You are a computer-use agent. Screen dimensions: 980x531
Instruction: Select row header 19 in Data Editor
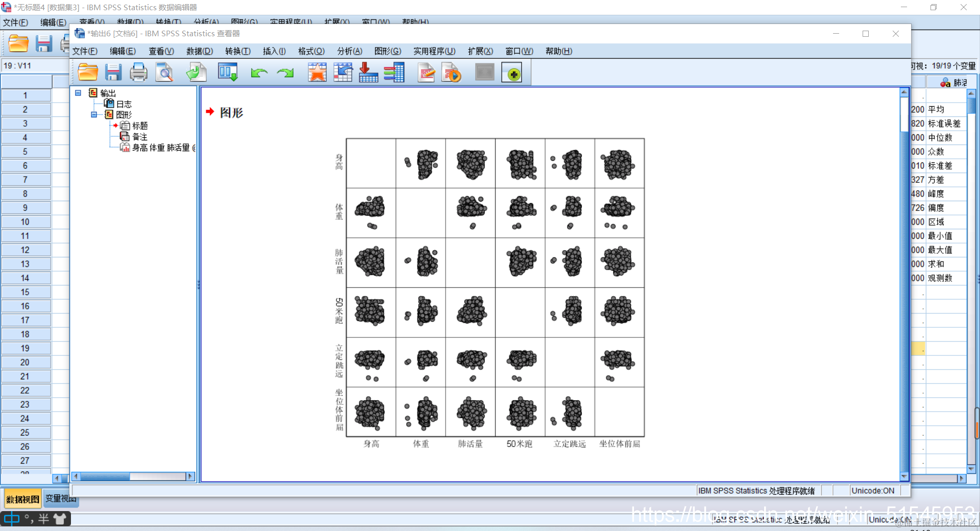pyautogui.click(x=26, y=348)
